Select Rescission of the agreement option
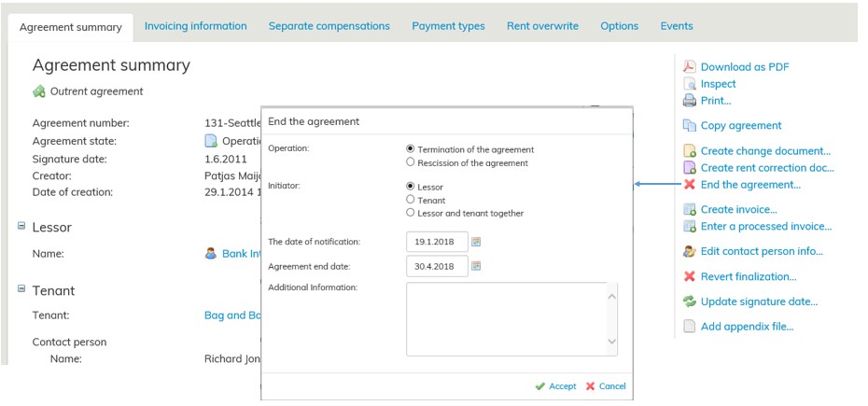 pos(411,162)
